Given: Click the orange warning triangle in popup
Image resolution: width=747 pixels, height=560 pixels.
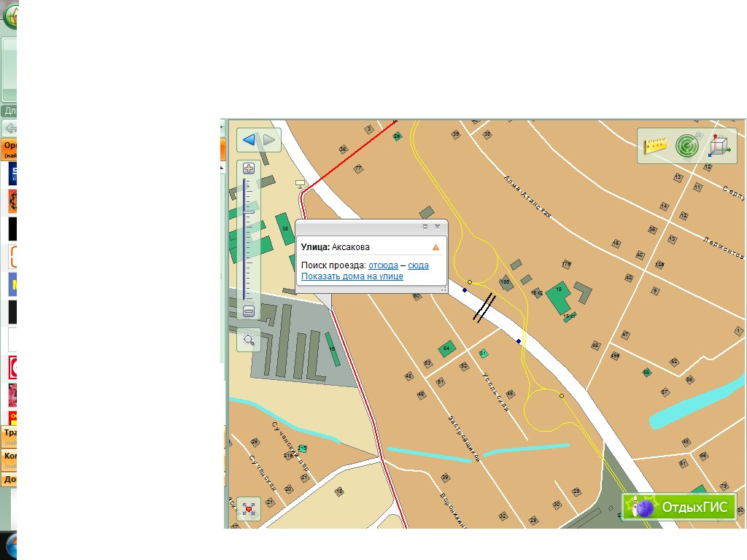Looking at the screenshot, I should coord(436,247).
